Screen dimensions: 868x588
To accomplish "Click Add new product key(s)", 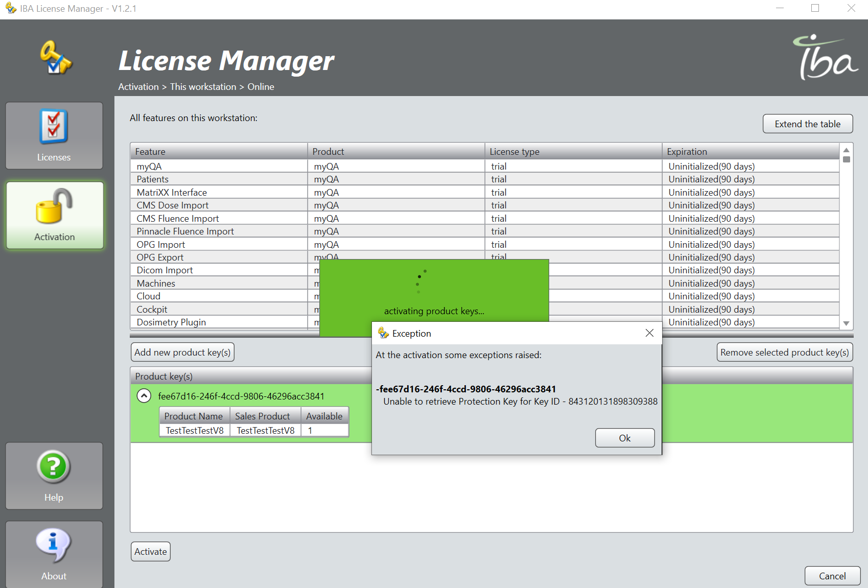I will coord(182,352).
